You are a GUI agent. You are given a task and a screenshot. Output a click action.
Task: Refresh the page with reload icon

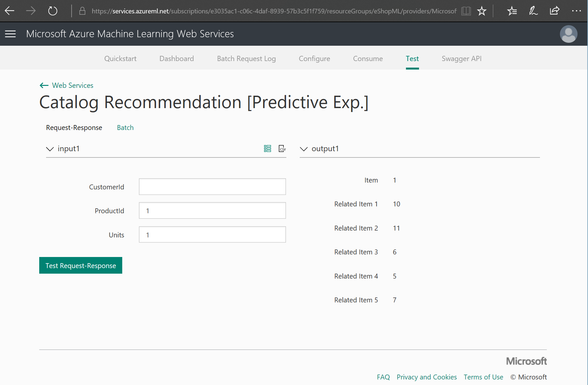pos(53,11)
